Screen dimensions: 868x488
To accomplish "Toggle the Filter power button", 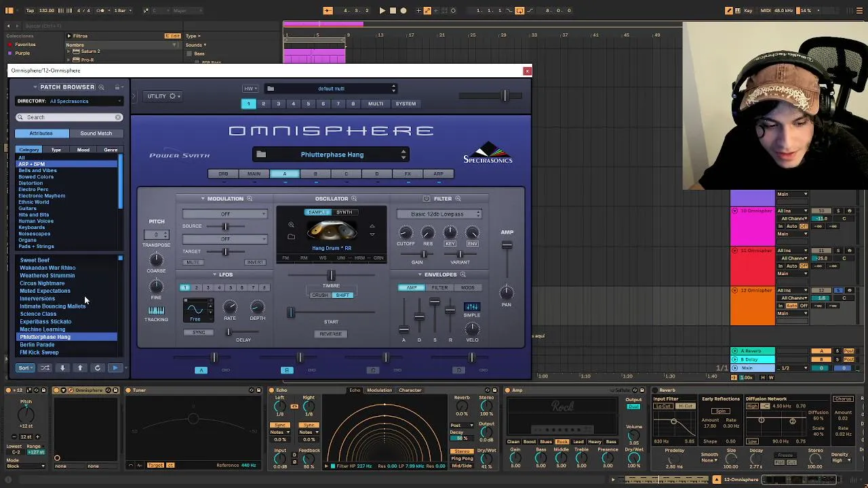I will (x=427, y=199).
